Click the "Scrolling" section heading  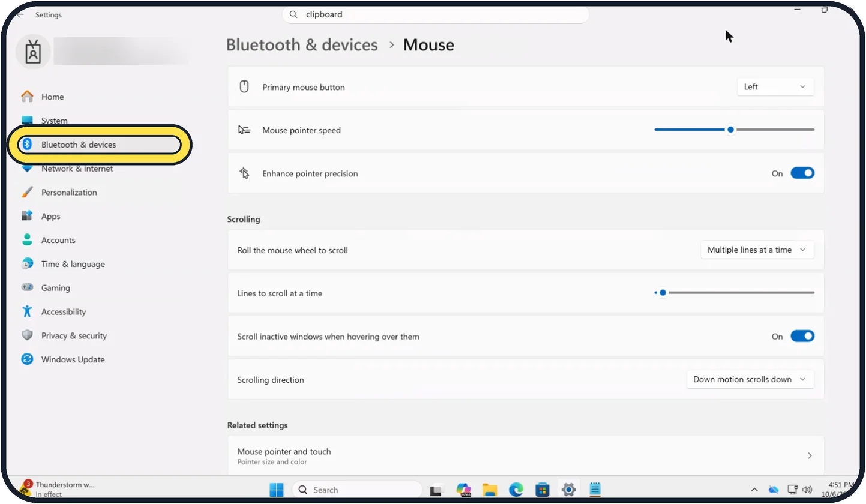pos(244,219)
